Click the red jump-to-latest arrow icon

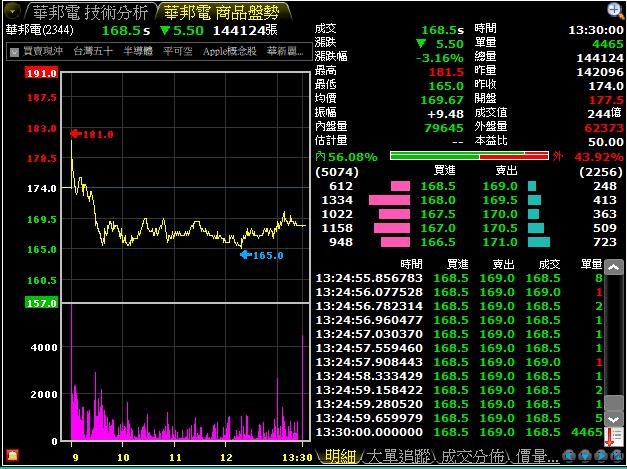(x=613, y=437)
